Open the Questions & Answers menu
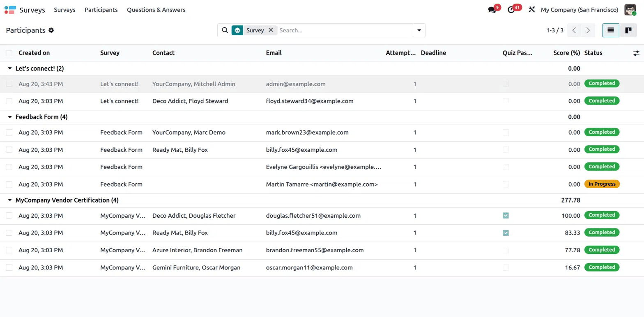Screen dimensions: 644x317 point(156,10)
